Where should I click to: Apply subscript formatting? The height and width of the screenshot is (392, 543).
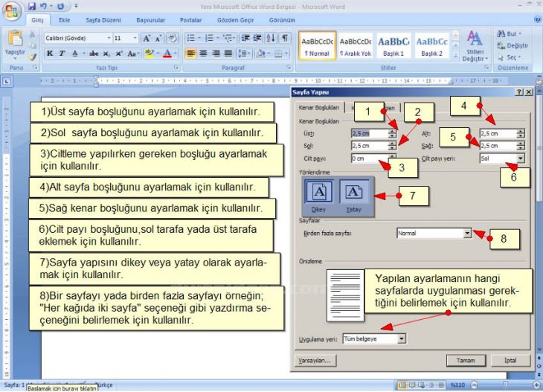tap(106, 54)
